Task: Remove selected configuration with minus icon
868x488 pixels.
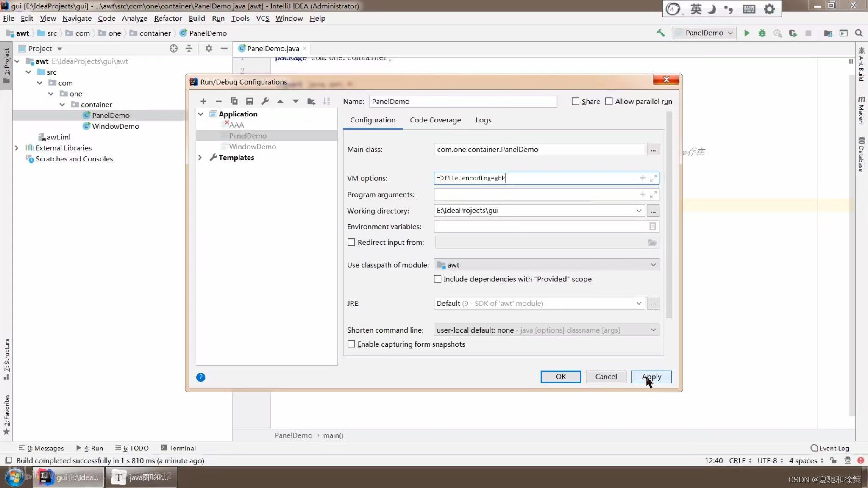Action: pyautogui.click(x=219, y=101)
